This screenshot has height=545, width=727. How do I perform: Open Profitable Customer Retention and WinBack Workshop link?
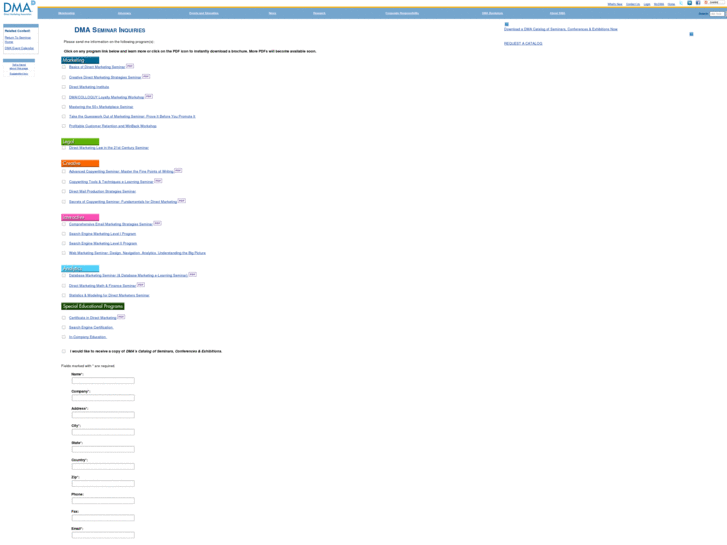point(113,126)
